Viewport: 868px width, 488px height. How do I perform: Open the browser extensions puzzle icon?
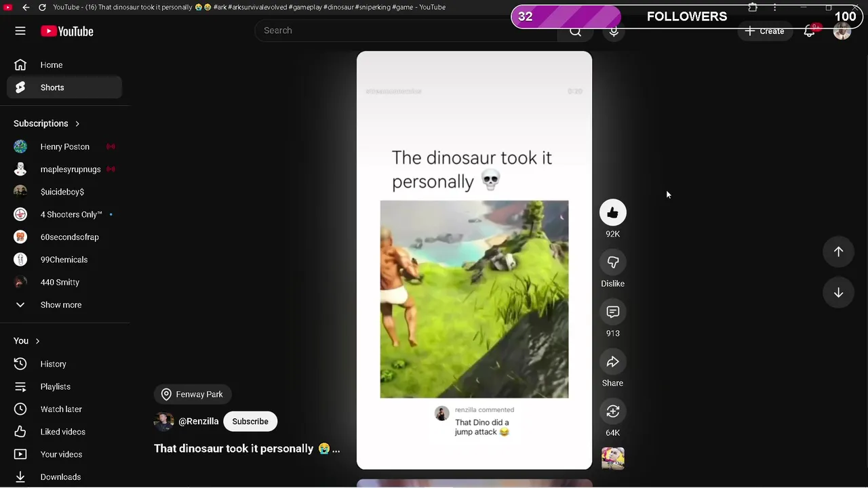[753, 7]
